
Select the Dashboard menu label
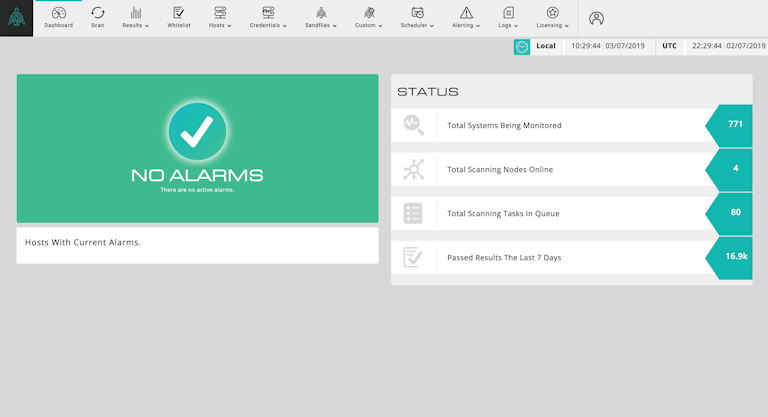point(59,25)
